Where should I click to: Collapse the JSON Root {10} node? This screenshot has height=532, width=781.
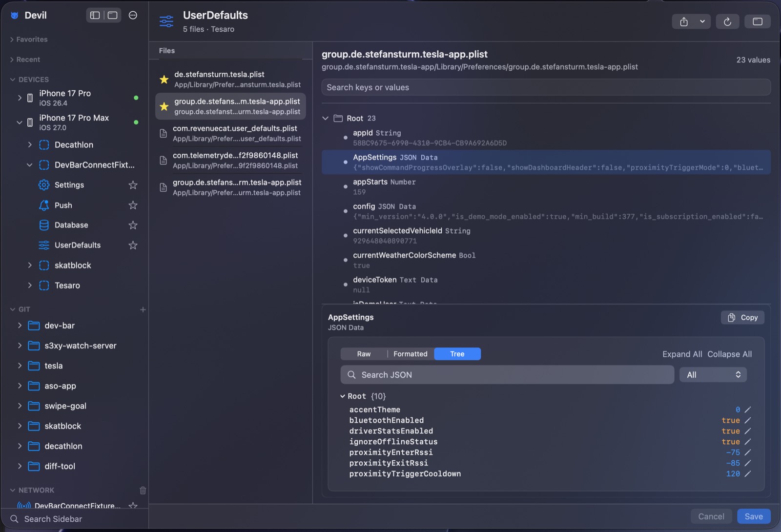click(343, 396)
